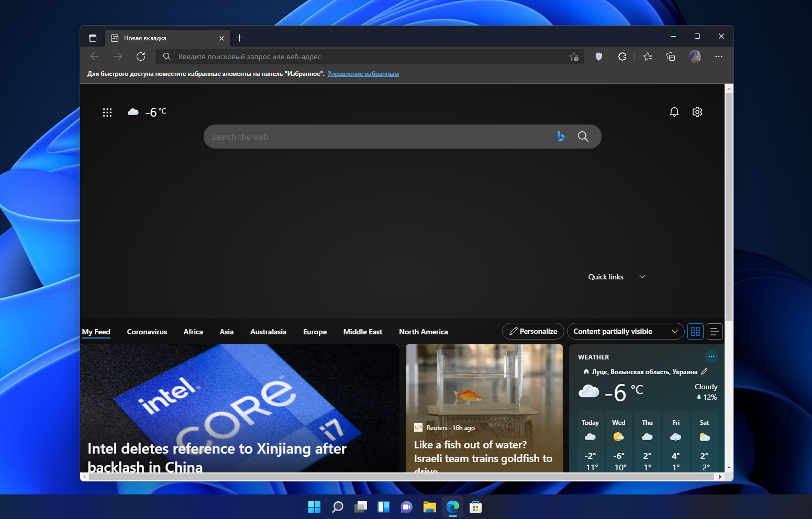The height and width of the screenshot is (519, 812).
Task: Click the Microsoft Edge taskbar icon
Action: (453, 507)
